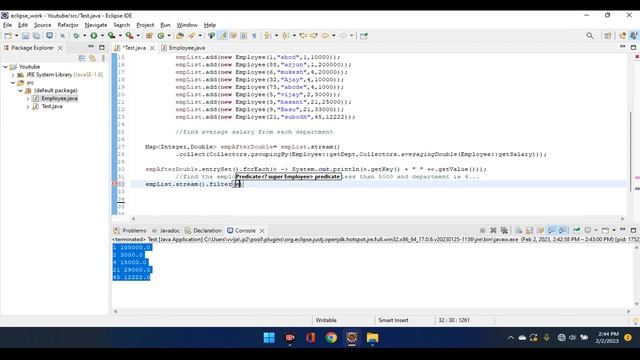Toggle Show Console on standard error change
The width and height of the screenshot is (640, 360).
pos(562,231)
